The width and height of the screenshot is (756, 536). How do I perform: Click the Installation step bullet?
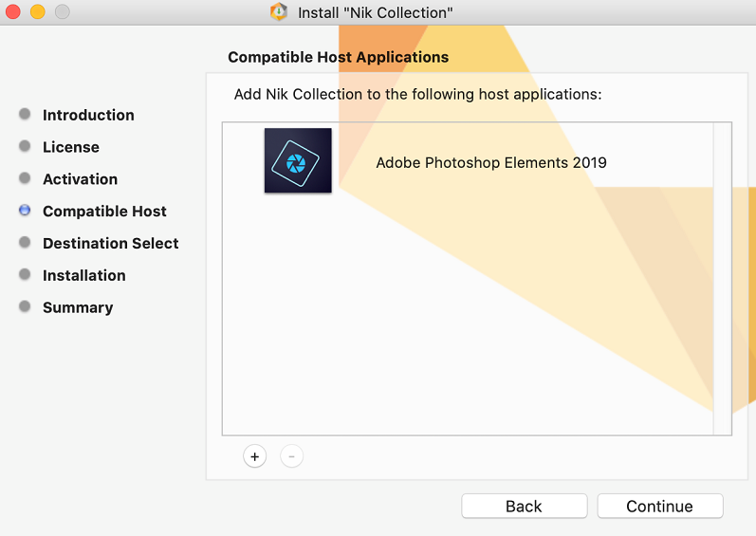pos(25,275)
